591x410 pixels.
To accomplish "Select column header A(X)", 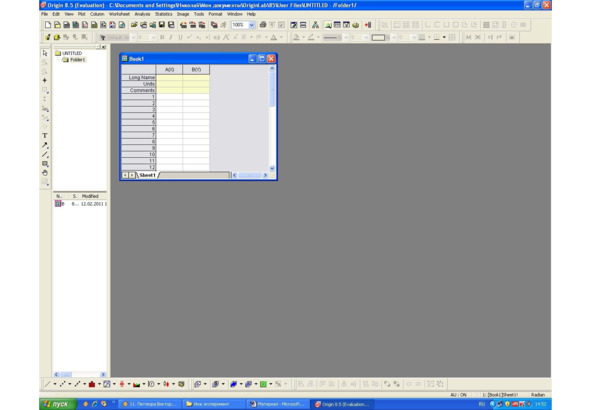I will point(170,69).
